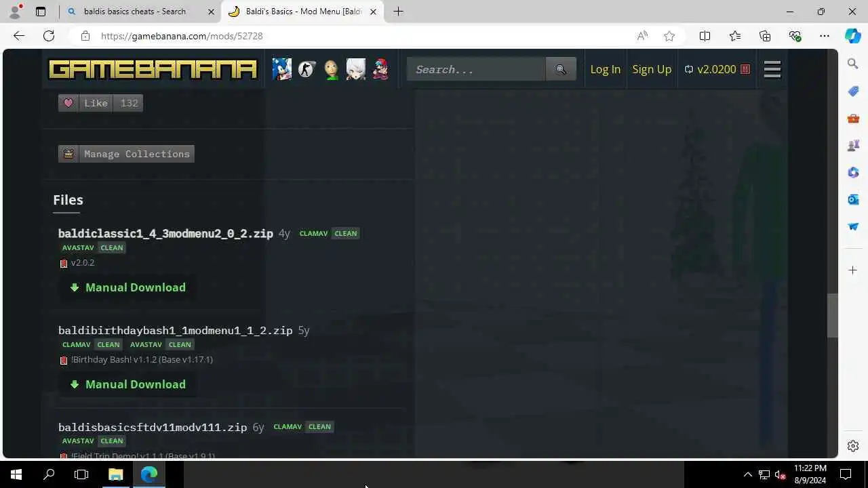This screenshot has height=488, width=868.
Task: Click the Manage Collections button
Action: (x=126, y=154)
